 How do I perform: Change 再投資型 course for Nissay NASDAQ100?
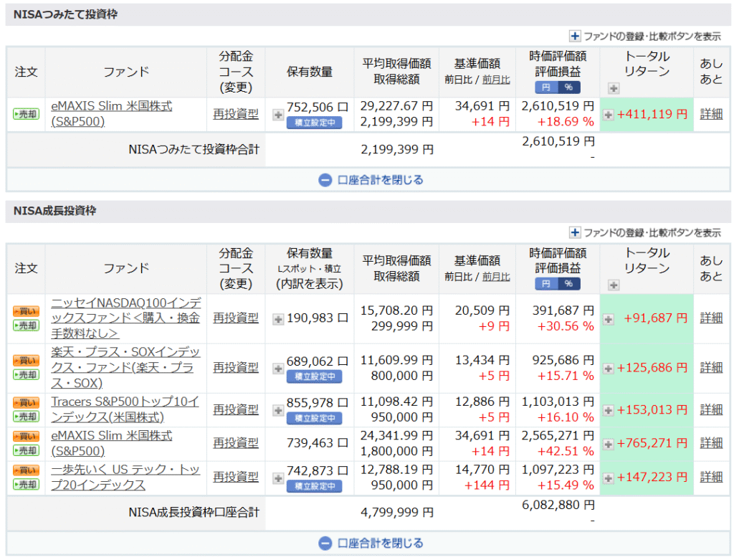point(235,318)
